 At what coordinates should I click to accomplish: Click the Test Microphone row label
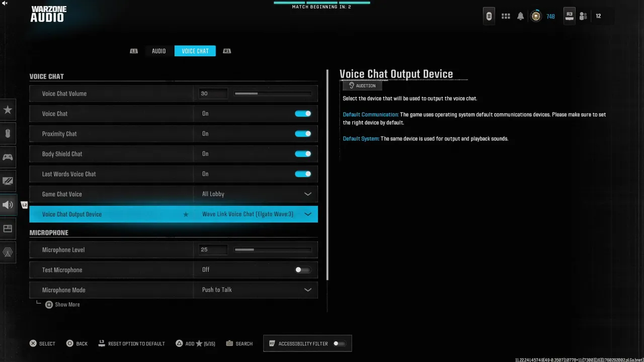click(x=62, y=270)
